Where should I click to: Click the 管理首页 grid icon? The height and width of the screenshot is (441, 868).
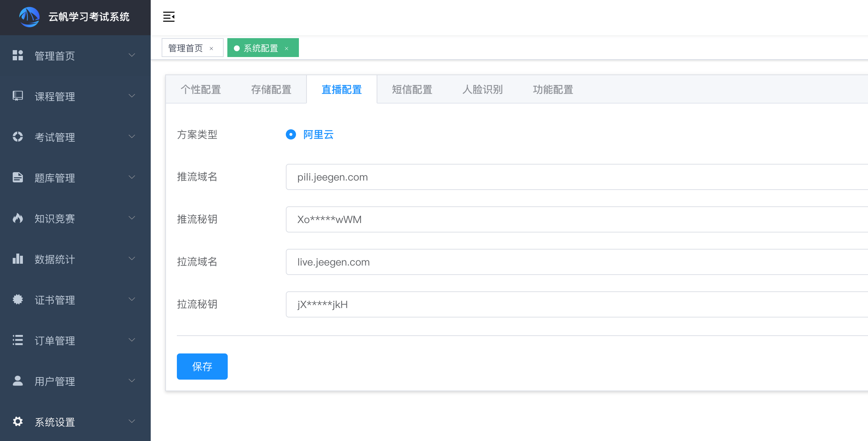coord(18,55)
